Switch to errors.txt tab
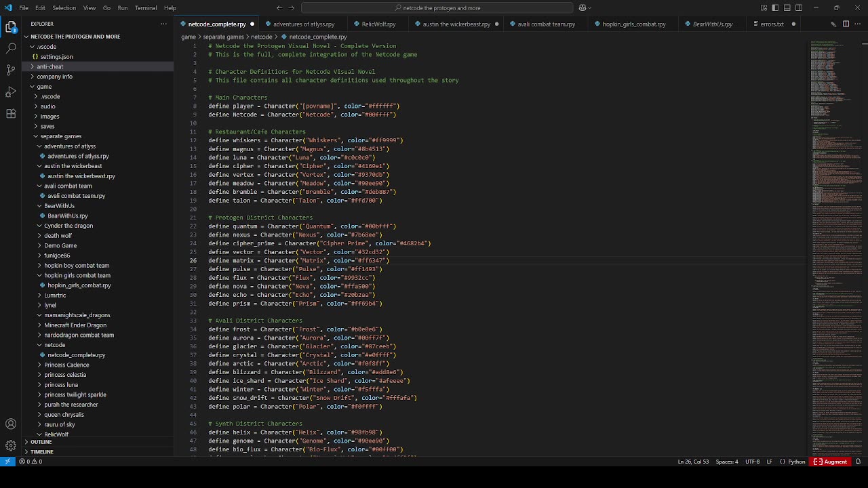 (x=772, y=24)
